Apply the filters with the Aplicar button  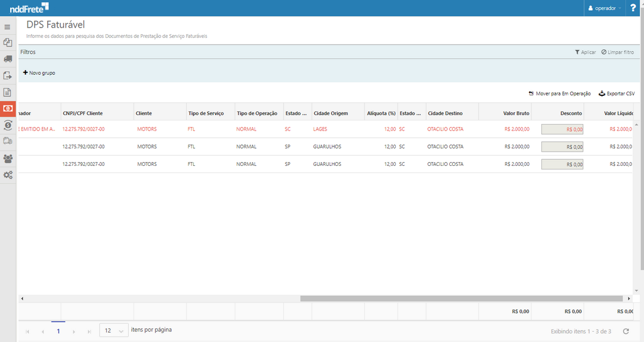pos(585,52)
